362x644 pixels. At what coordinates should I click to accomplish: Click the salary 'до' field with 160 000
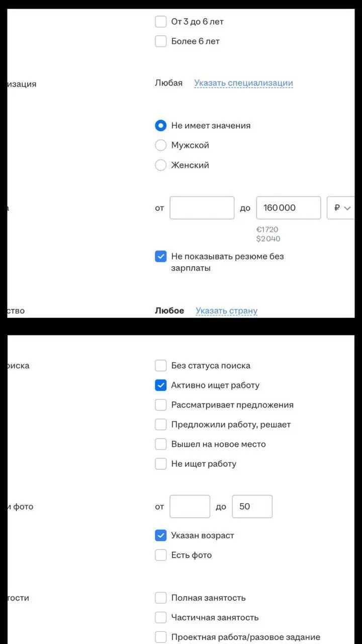coord(289,208)
